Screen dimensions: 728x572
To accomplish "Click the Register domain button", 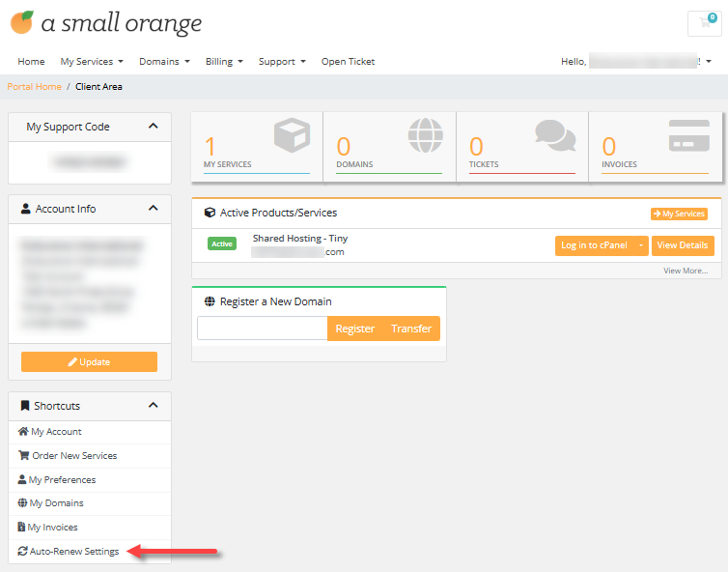I will click(355, 329).
